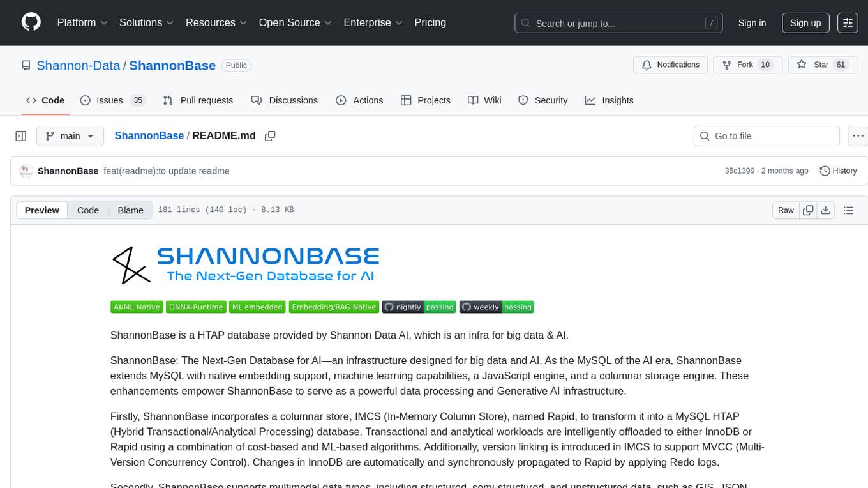Screen dimensions: 868x488
Task: Click the ShannonBase logo image
Action: pyautogui.click(x=246, y=265)
